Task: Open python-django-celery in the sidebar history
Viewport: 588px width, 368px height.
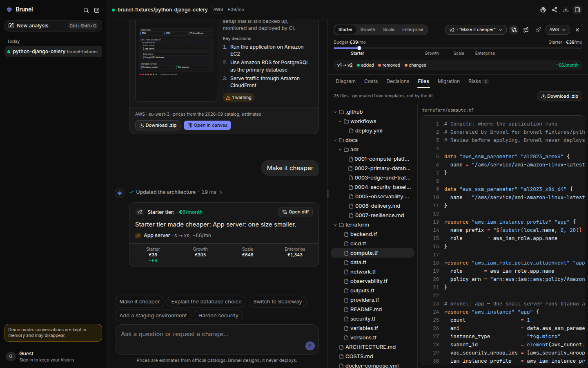Action: point(53,52)
